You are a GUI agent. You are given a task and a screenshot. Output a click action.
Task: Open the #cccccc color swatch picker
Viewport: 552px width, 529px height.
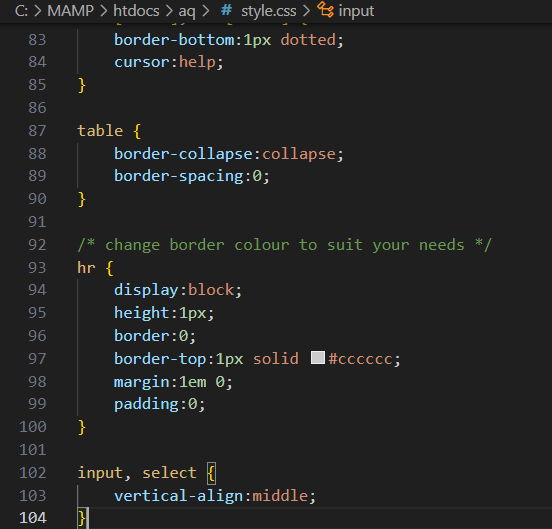click(318, 358)
